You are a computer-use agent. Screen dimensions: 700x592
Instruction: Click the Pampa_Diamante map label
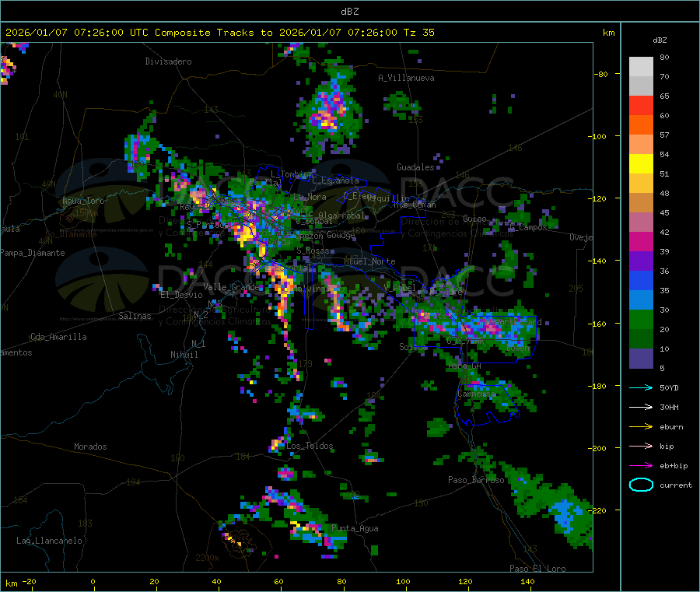pyautogui.click(x=32, y=253)
